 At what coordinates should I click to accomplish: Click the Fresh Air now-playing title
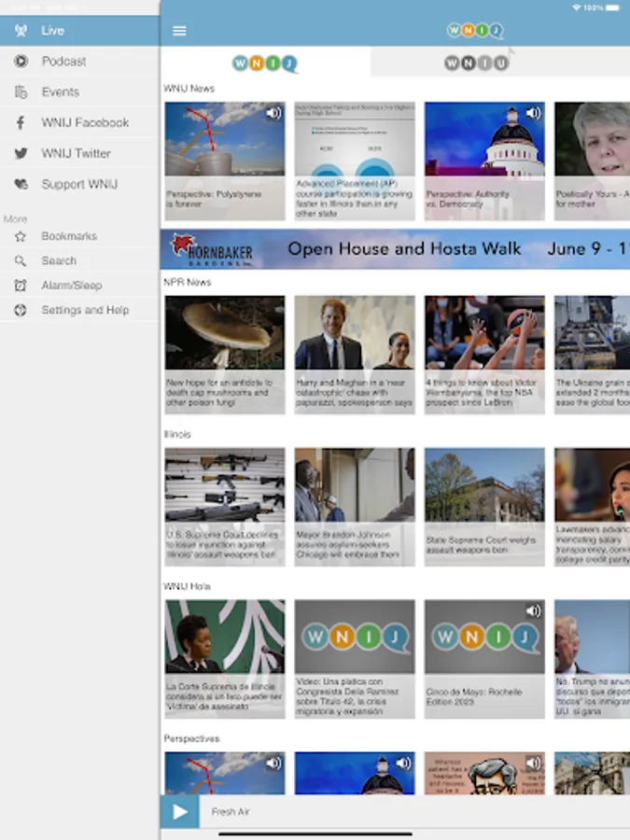pos(231,812)
